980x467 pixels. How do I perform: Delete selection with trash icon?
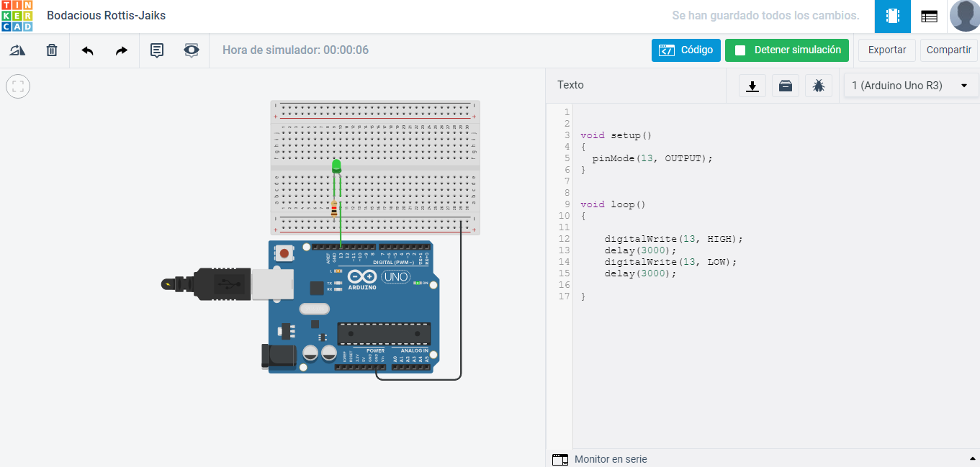coord(52,50)
